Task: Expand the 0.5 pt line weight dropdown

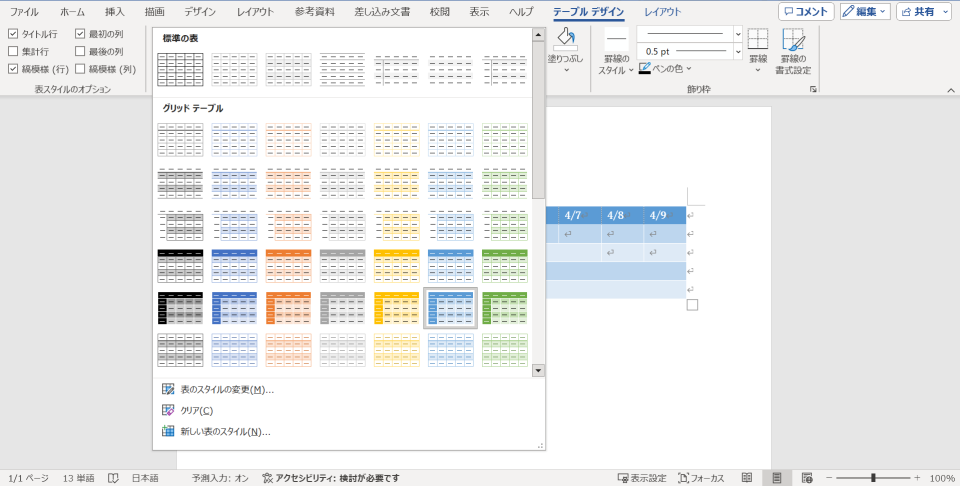Action: [738, 51]
